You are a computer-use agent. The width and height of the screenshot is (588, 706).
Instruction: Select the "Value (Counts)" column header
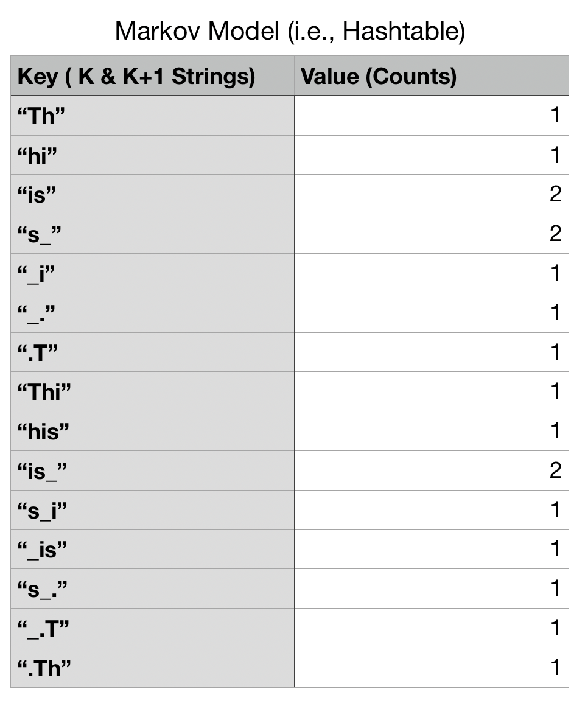(x=379, y=76)
